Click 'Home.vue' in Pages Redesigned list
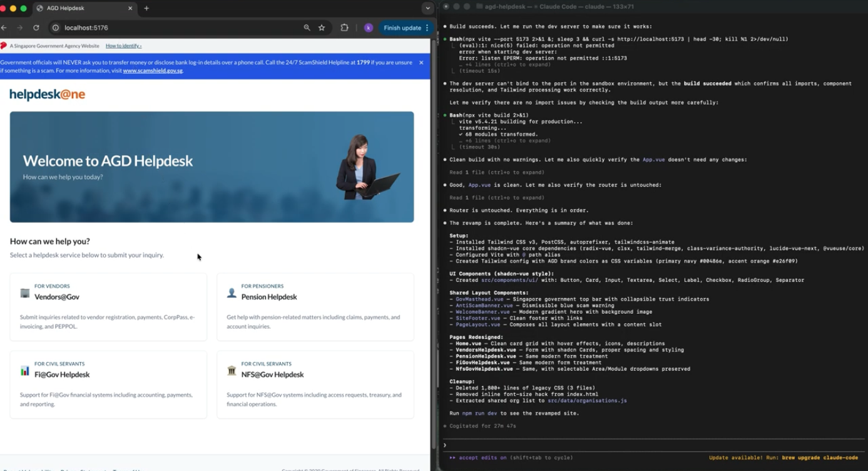Viewport: 868px width, 471px height. (x=468, y=344)
